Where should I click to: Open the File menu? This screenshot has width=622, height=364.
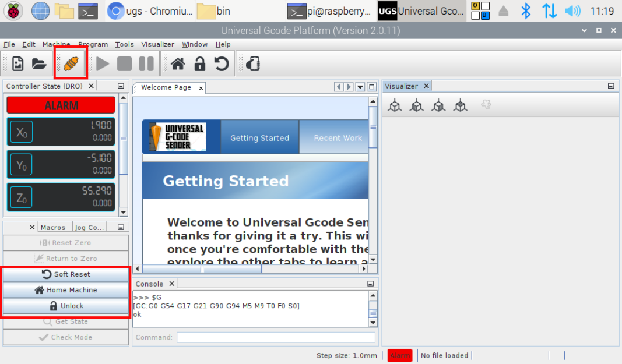point(9,44)
